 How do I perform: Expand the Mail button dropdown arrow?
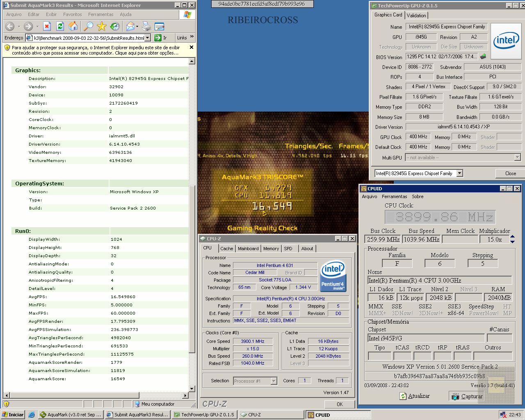[137, 27]
